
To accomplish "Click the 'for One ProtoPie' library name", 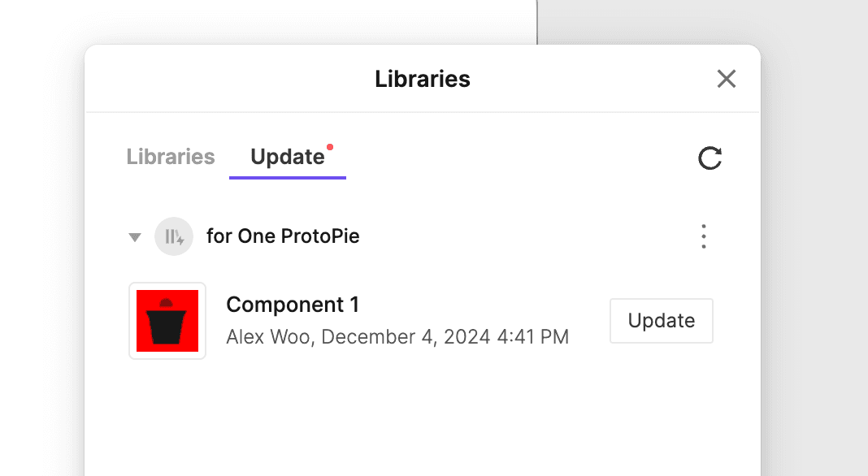I will point(284,236).
